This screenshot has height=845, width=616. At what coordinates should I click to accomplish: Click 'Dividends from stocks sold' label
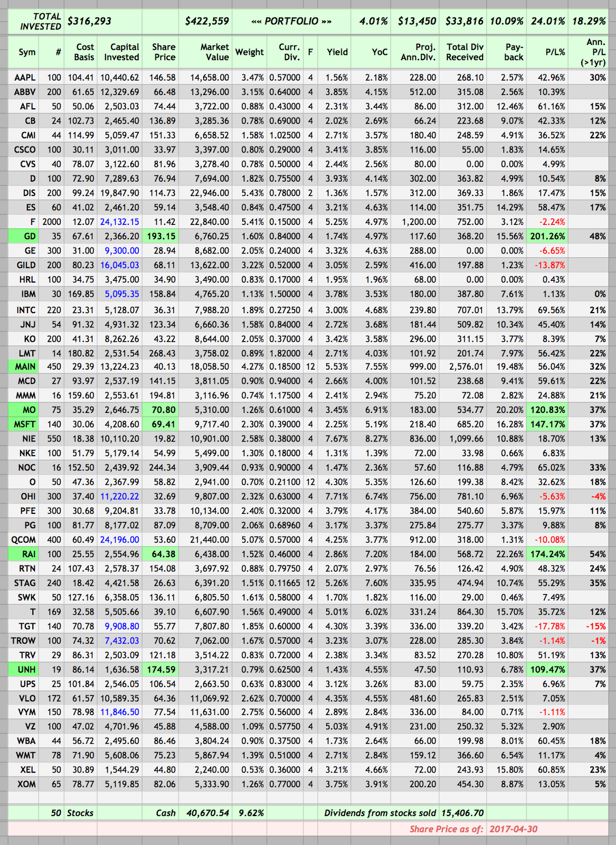pos(380,813)
